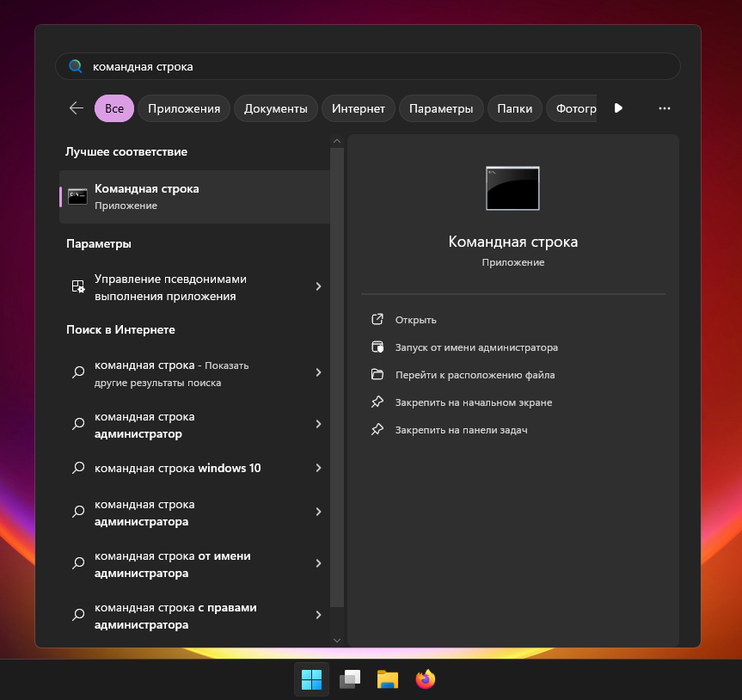Click pin icon beside 'Закрепить на начальном экране'
Image resolution: width=742 pixels, height=700 pixels.
377,402
